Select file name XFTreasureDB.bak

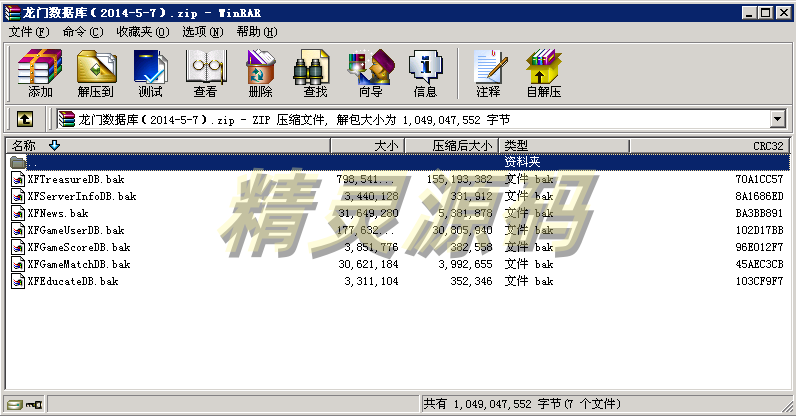click(x=76, y=179)
